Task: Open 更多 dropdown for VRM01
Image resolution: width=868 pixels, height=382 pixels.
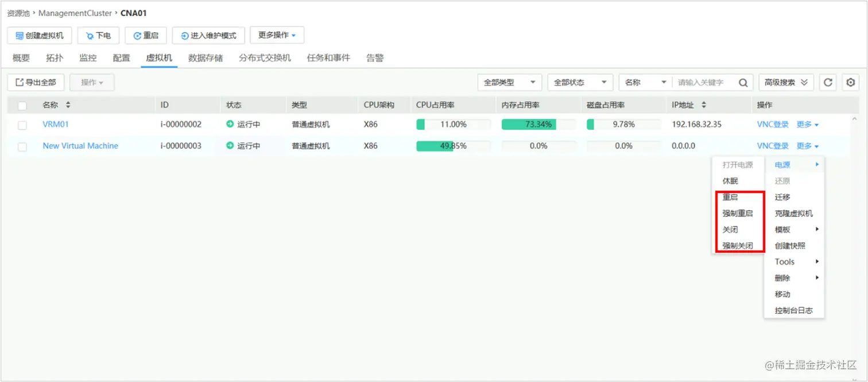Action: (807, 124)
